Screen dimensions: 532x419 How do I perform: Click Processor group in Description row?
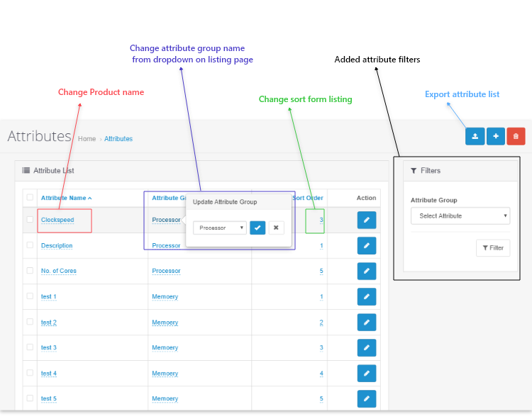tap(166, 245)
